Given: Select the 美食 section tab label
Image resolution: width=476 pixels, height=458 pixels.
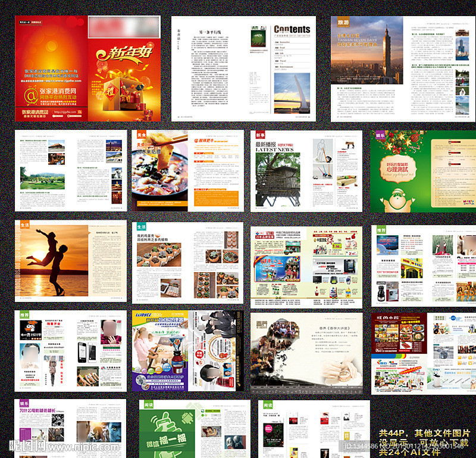Looking at the screenshot, I should (141, 135).
